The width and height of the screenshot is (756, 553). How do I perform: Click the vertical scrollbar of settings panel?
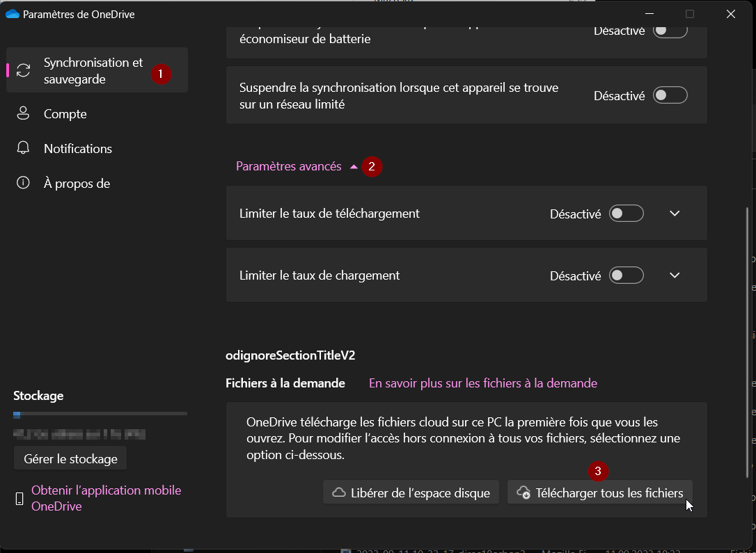[748, 341]
